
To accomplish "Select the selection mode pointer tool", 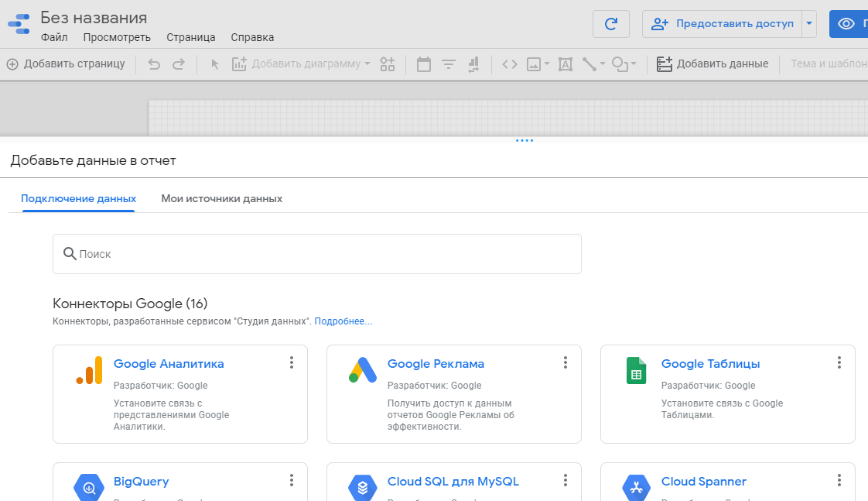I will pos(215,64).
